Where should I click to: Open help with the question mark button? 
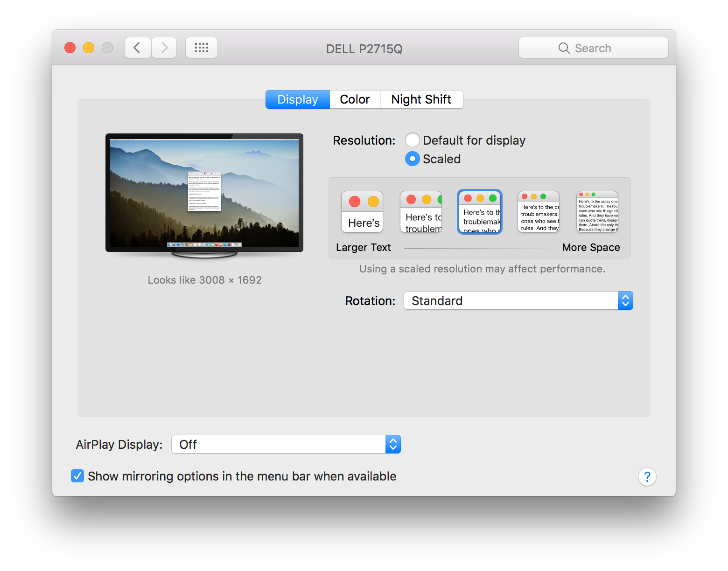[647, 476]
